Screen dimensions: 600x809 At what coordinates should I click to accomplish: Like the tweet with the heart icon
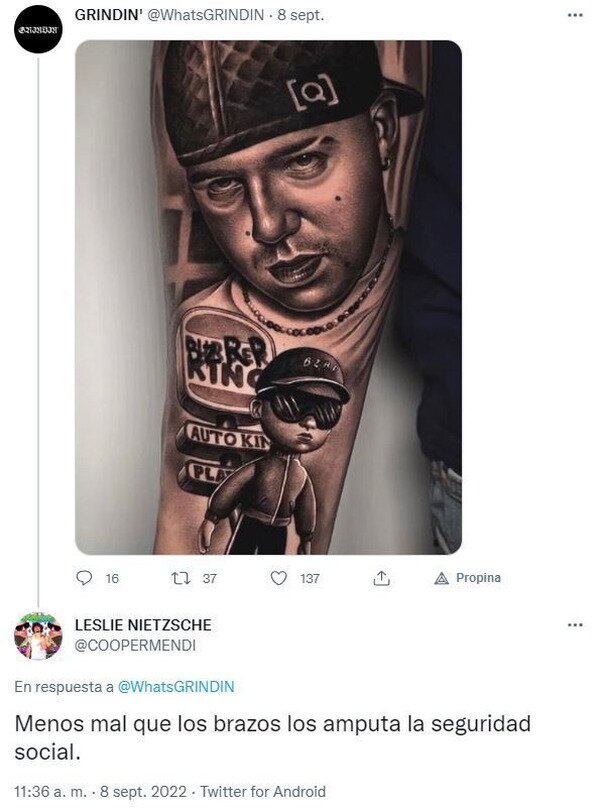point(279,578)
